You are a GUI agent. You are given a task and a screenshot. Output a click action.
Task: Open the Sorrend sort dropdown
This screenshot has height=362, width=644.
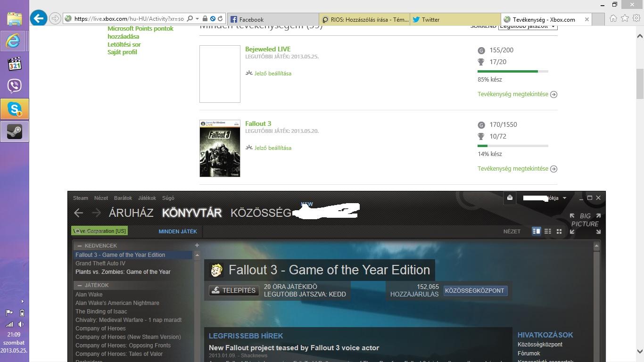[528, 26]
